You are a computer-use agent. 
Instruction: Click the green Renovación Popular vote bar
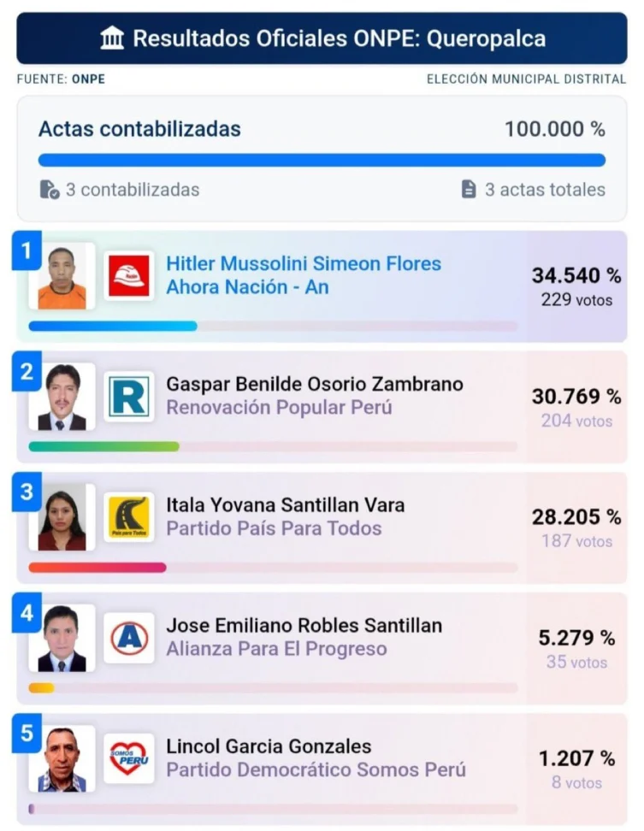[103, 447]
